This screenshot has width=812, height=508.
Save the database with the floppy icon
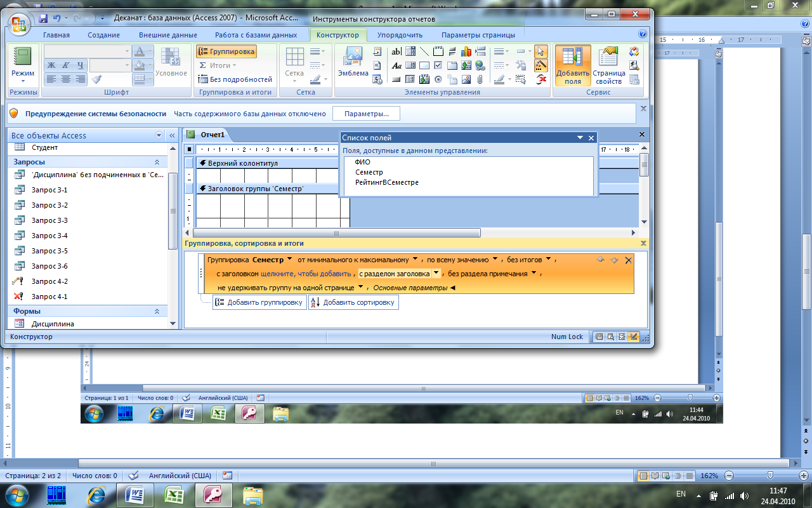(43, 18)
